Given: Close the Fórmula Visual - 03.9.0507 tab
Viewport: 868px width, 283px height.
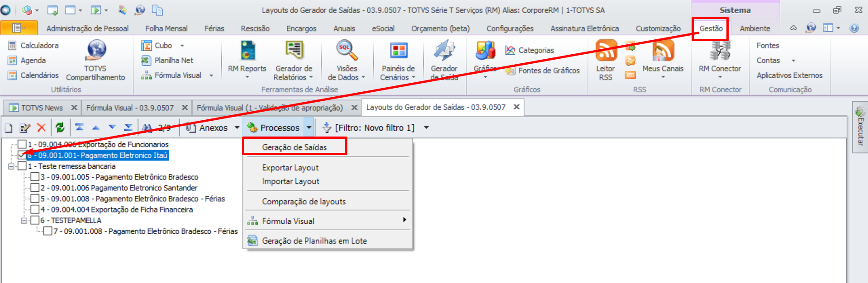Looking at the screenshot, I should tap(185, 108).
